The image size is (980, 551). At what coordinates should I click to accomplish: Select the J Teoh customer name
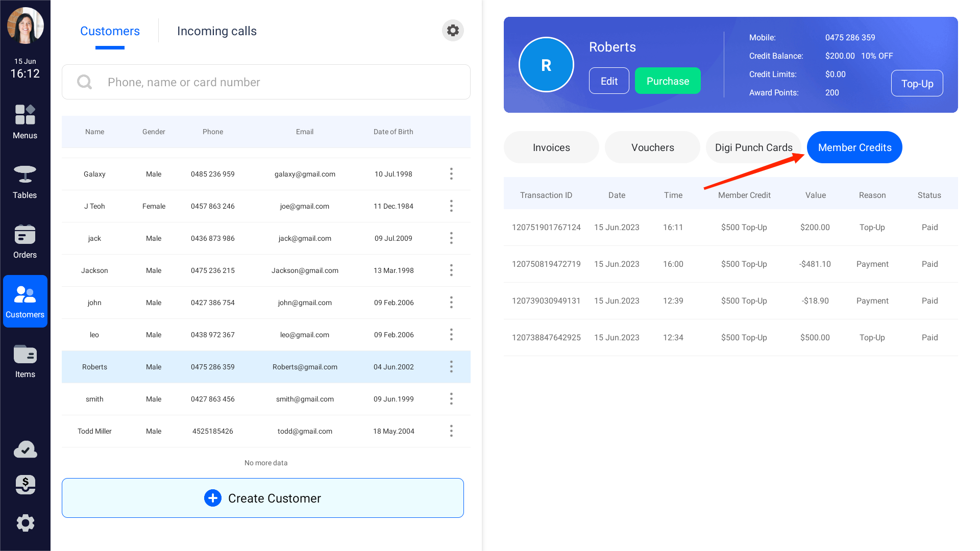click(x=94, y=206)
